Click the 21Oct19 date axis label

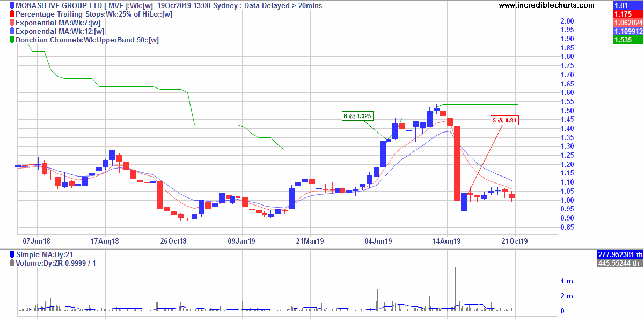coord(515,241)
